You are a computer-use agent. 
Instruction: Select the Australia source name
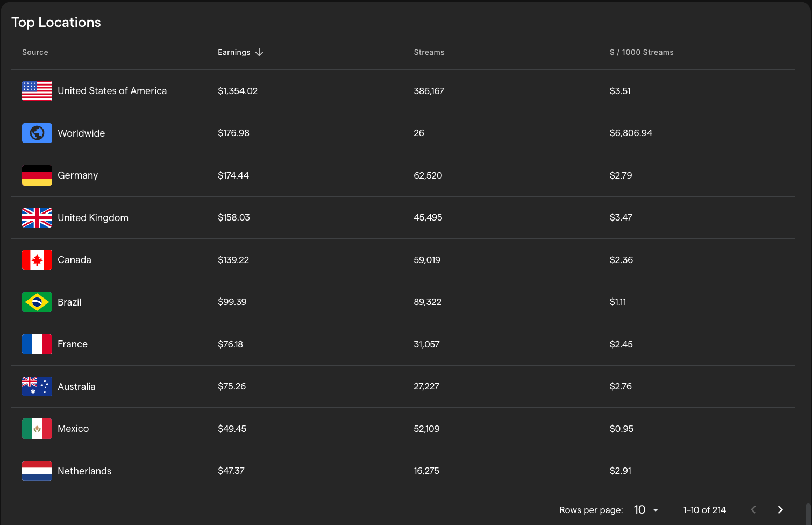point(76,387)
